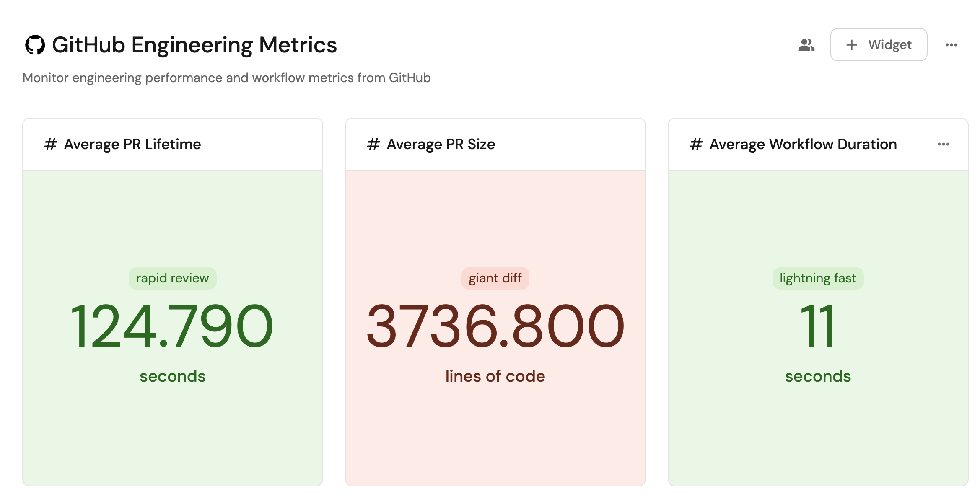
Task: Click the number icon beside Average PR Lifetime
Action: [50, 144]
